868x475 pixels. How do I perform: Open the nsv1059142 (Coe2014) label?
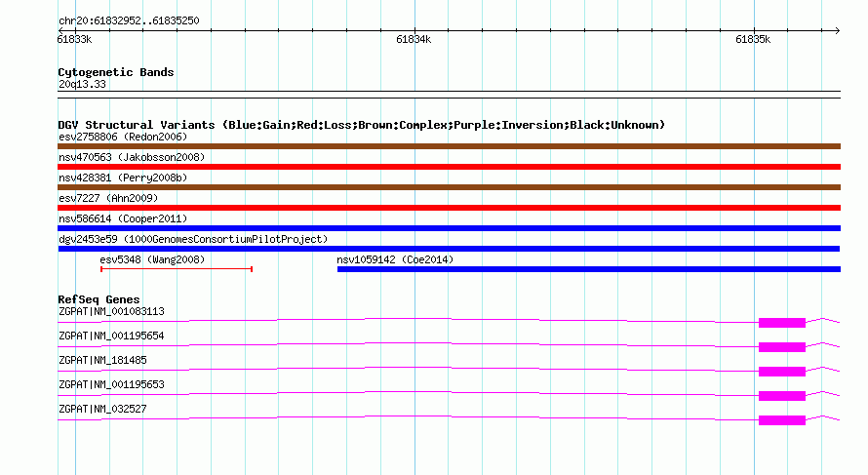point(395,259)
